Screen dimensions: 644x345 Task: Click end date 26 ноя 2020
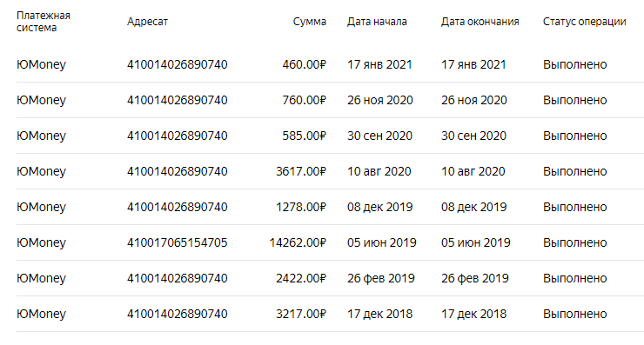pos(474,100)
